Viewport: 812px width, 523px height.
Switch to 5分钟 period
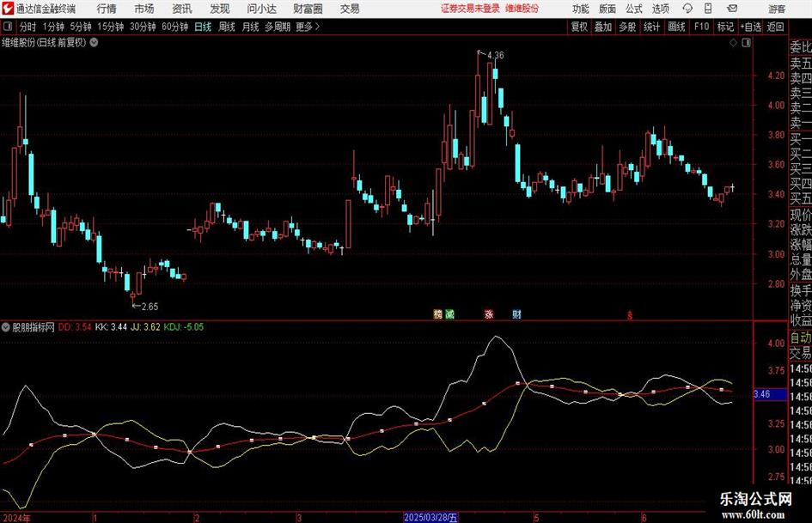(81, 27)
